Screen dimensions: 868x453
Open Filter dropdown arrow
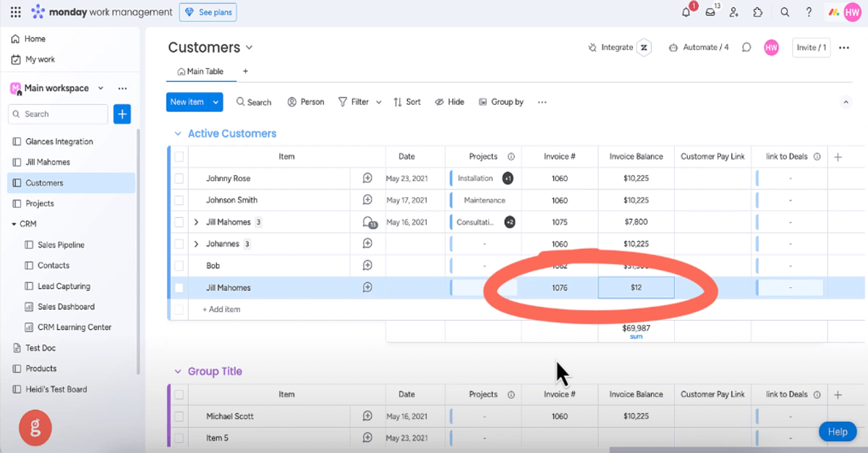(x=378, y=102)
